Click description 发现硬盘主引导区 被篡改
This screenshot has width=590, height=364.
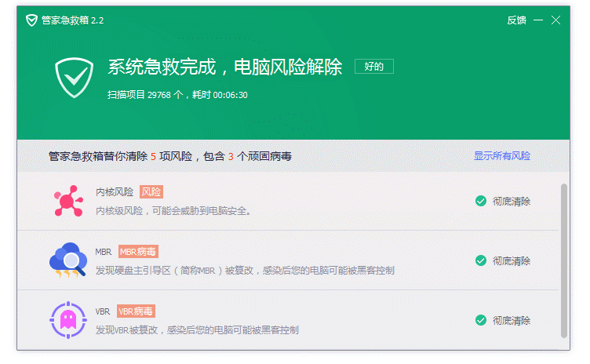pyautogui.click(x=245, y=271)
